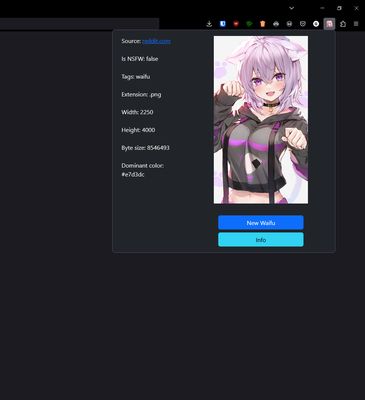Click the New Waifu button
Viewport: 365px width, 400px height.
pos(261,223)
